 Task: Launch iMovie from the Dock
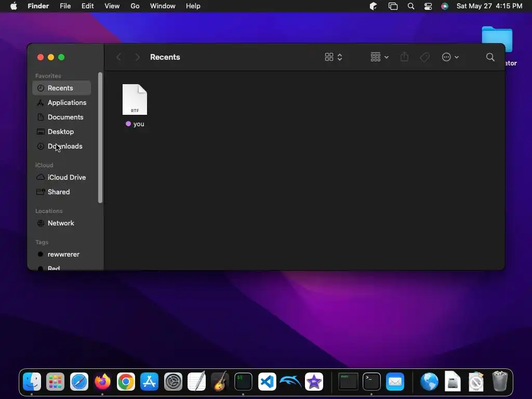point(314,382)
